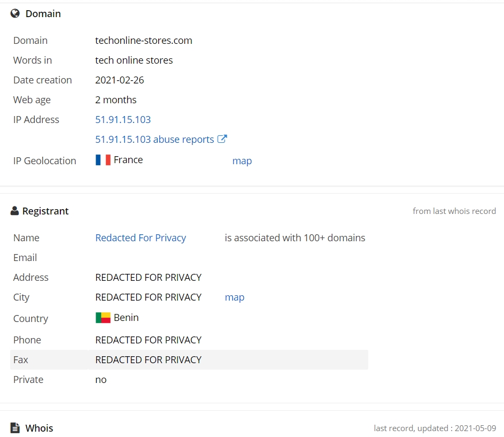Click the Benin country name text
This screenshot has width=504, height=437.
tap(126, 318)
